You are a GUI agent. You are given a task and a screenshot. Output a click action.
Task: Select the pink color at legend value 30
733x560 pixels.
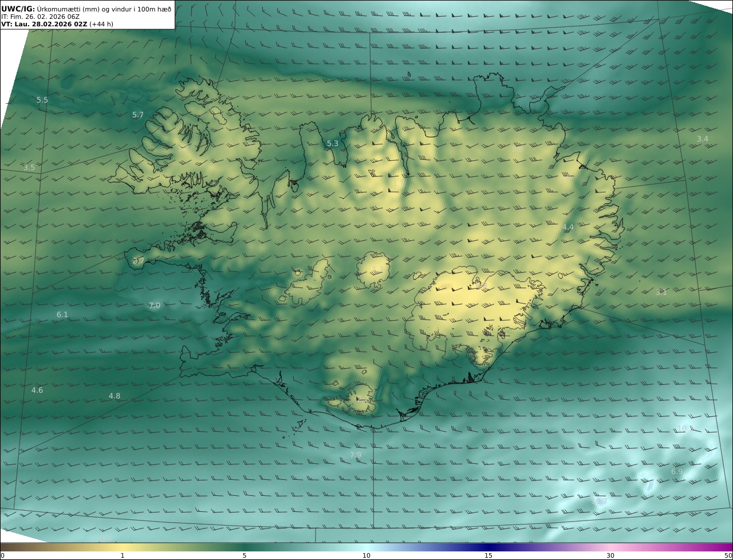point(610,547)
